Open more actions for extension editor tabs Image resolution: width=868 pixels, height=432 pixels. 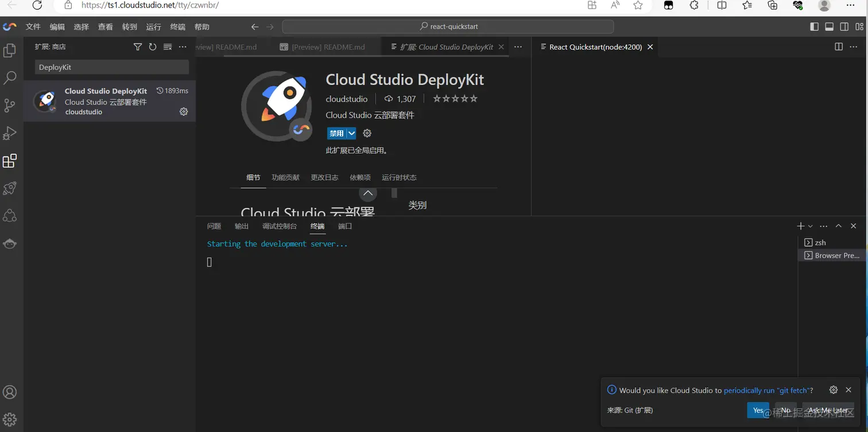tap(518, 47)
